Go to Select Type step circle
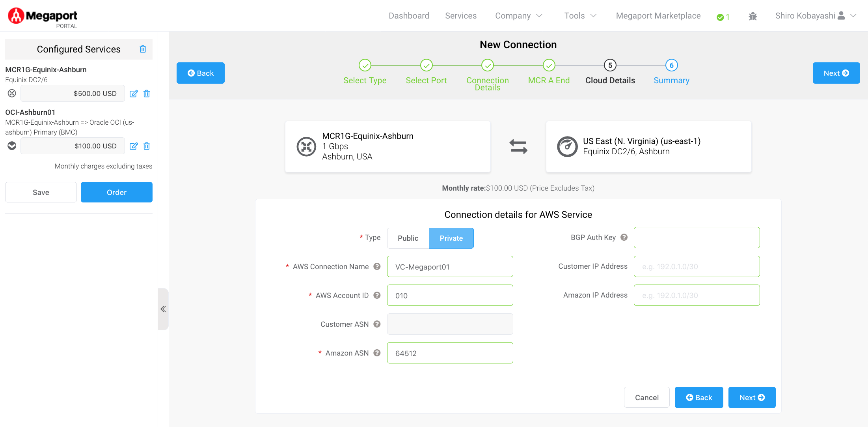This screenshot has height=427, width=868. coord(365,65)
